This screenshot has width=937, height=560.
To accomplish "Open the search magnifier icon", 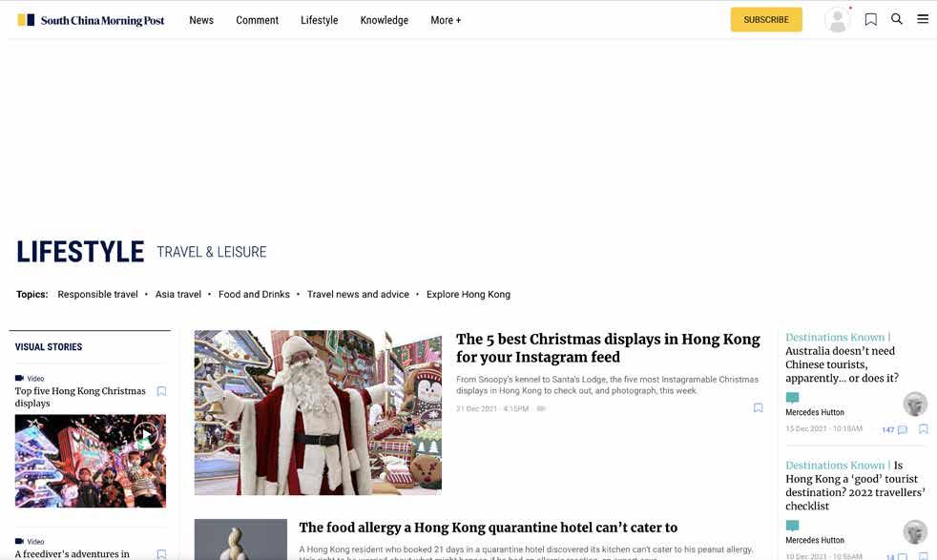I will click(896, 19).
